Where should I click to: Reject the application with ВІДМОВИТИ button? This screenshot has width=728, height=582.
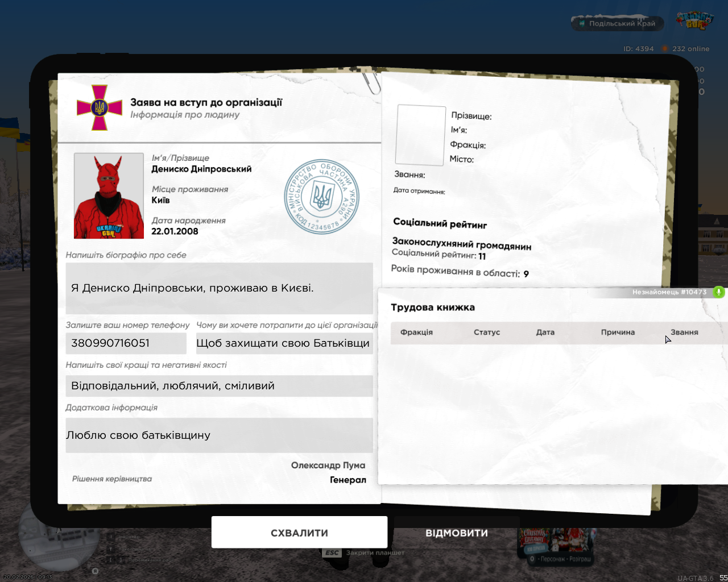tap(457, 533)
